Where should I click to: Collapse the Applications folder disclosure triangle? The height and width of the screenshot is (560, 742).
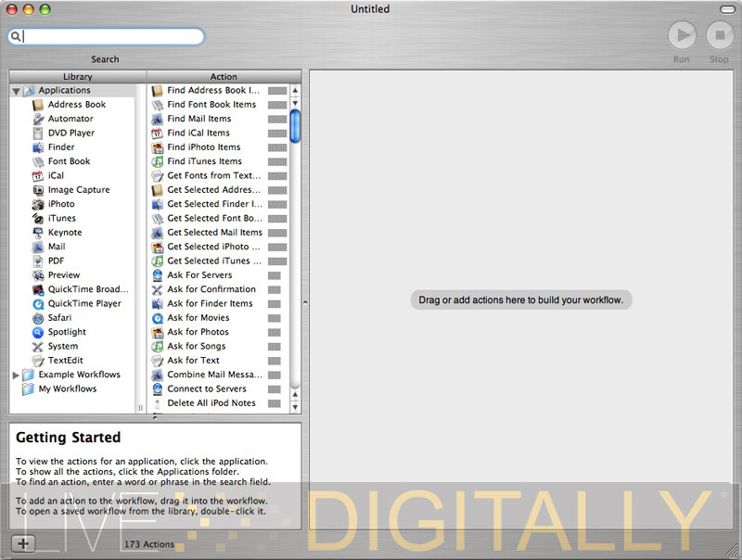pos(16,91)
